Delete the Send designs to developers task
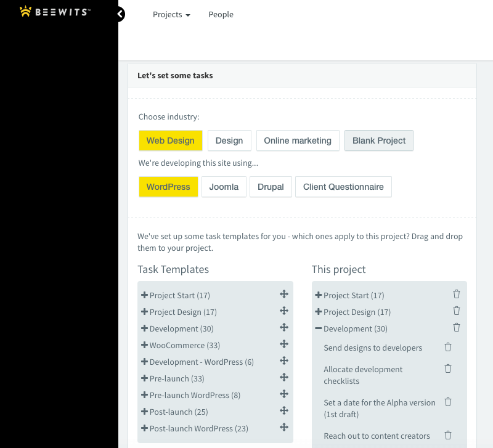Image resolution: width=493 pixels, height=448 pixels. (448, 347)
